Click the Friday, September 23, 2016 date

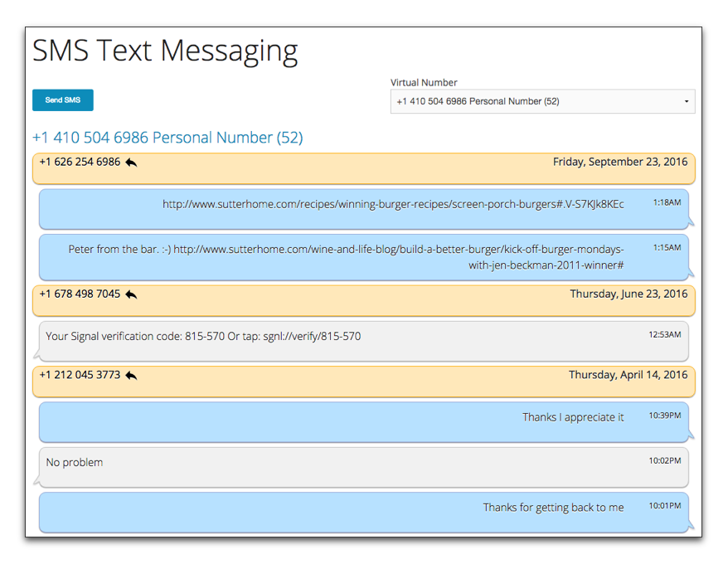[620, 162]
